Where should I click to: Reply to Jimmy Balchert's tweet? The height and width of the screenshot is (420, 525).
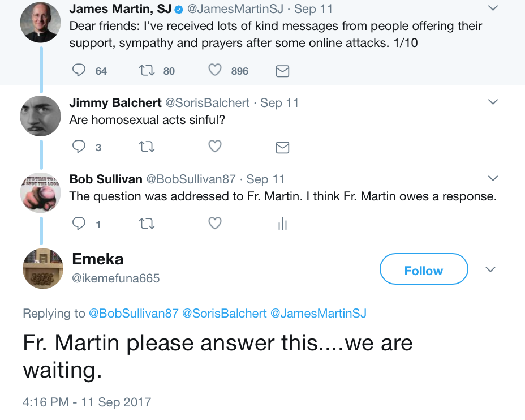click(79, 147)
